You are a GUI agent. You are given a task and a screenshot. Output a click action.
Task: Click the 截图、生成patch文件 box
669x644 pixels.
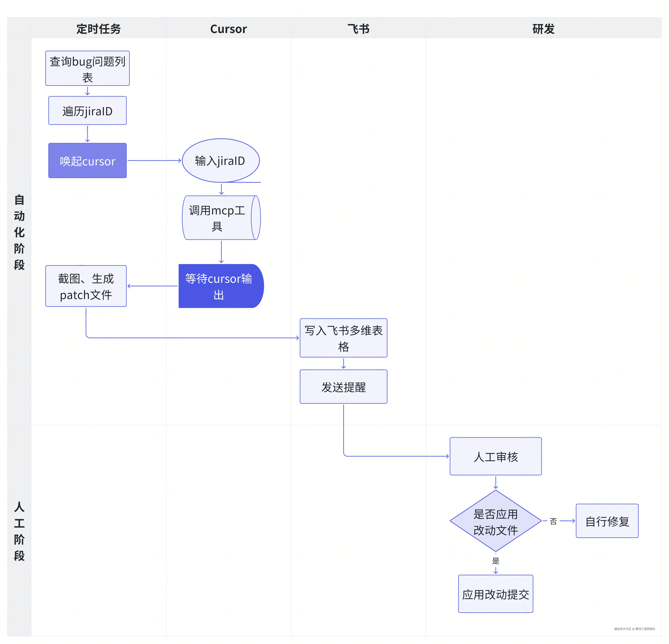86,286
